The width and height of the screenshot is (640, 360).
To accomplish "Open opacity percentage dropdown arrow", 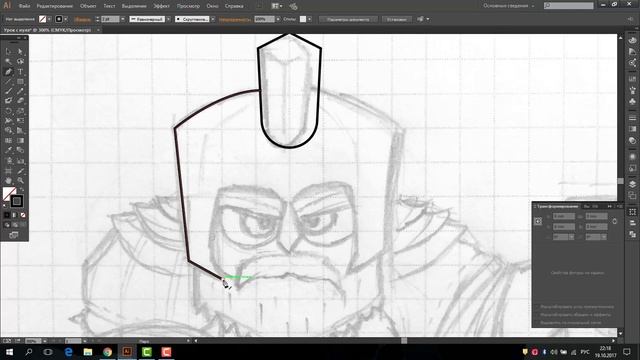I will pyautogui.click(x=278, y=19).
